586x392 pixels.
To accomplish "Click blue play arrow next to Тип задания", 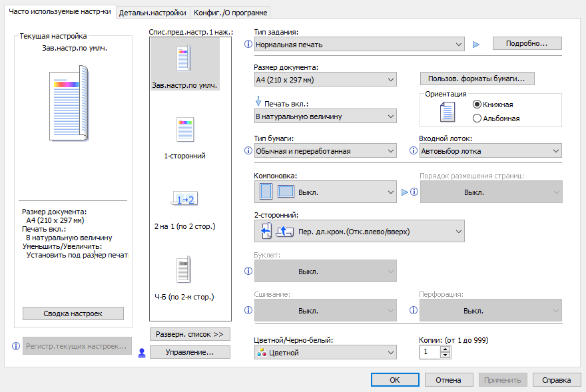I will (x=475, y=45).
